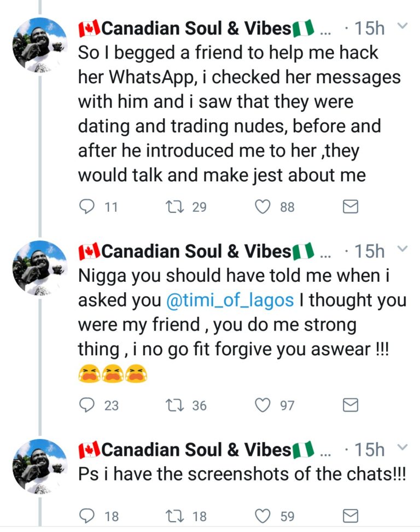The image size is (420, 532).
Task: Send first tweet via direct message
Action: click(350, 206)
